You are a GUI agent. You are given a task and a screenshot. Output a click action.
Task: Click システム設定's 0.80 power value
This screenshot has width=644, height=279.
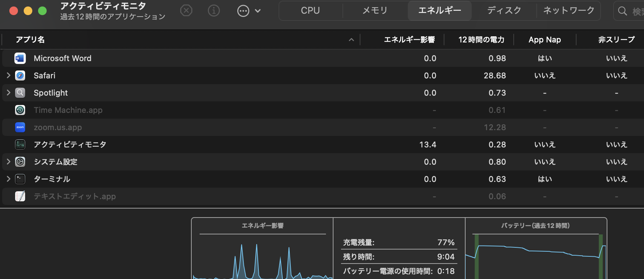pyautogui.click(x=497, y=162)
